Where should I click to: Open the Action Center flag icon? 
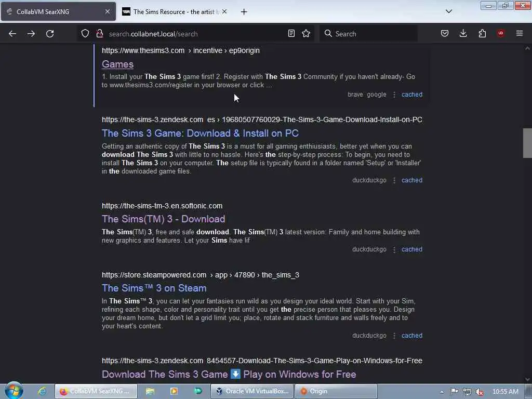(x=454, y=392)
